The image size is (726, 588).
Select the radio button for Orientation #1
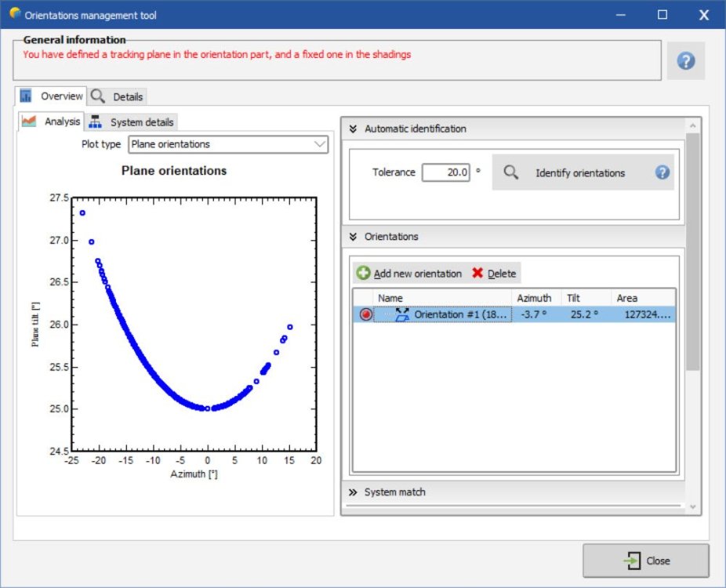[x=366, y=314]
